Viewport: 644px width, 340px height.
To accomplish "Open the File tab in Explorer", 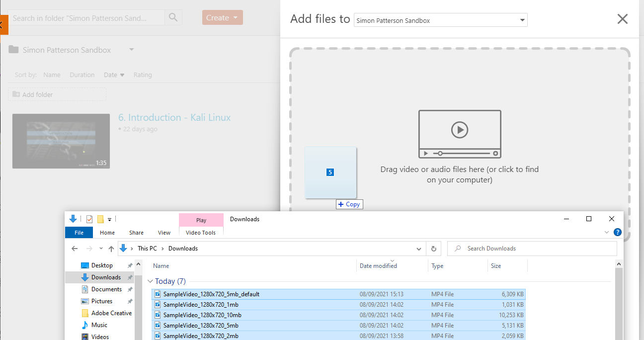I will [79, 233].
